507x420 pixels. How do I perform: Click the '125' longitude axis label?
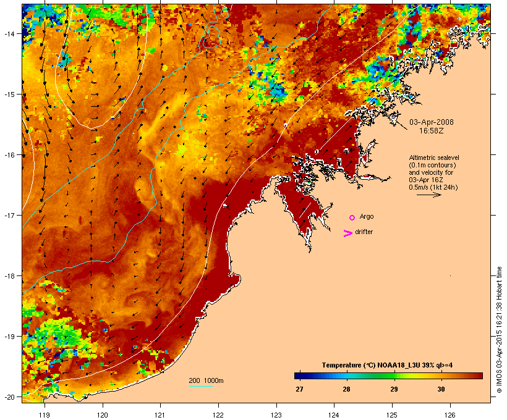(392, 415)
